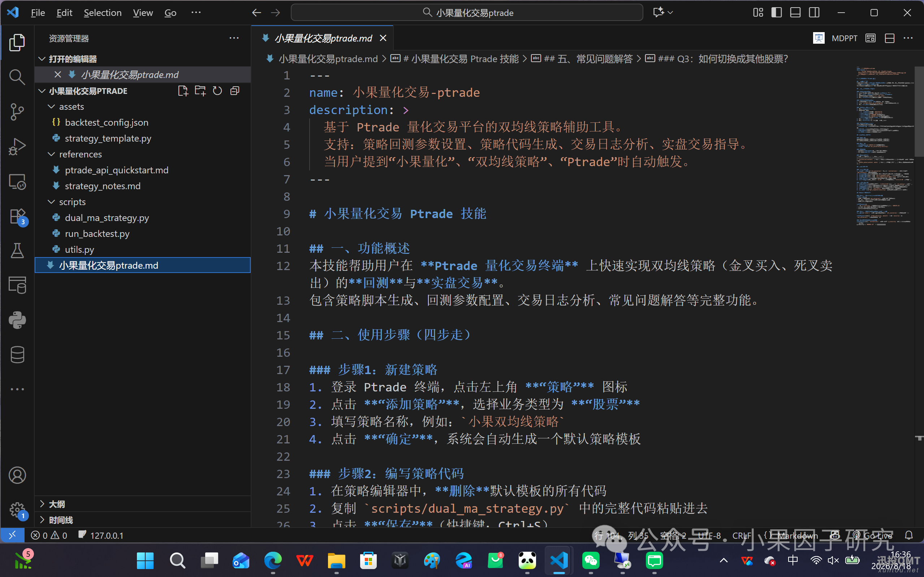Refresh the explorer file tree
The height and width of the screenshot is (577, 924).
217,91
